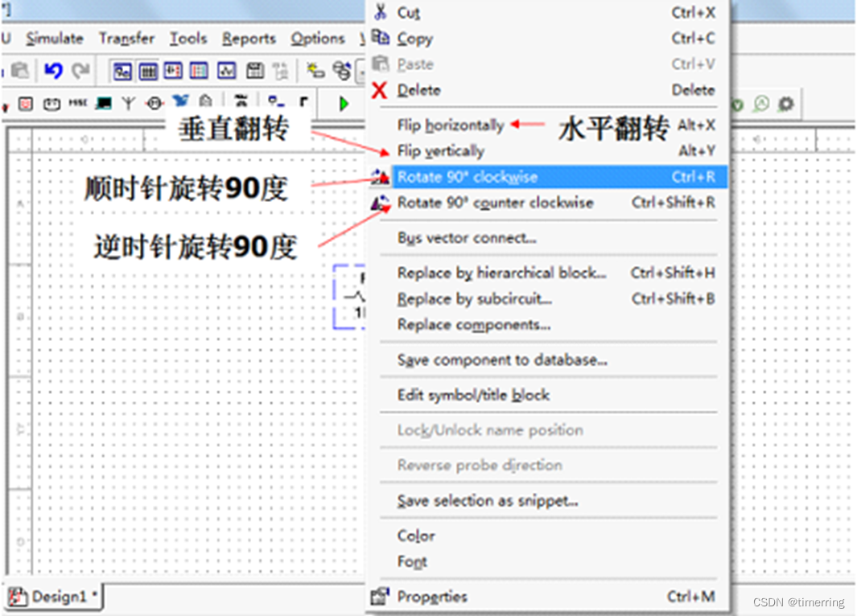Open the Database Manager icon
Image resolution: width=857 pixels, height=616 pixels.
[x=342, y=71]
